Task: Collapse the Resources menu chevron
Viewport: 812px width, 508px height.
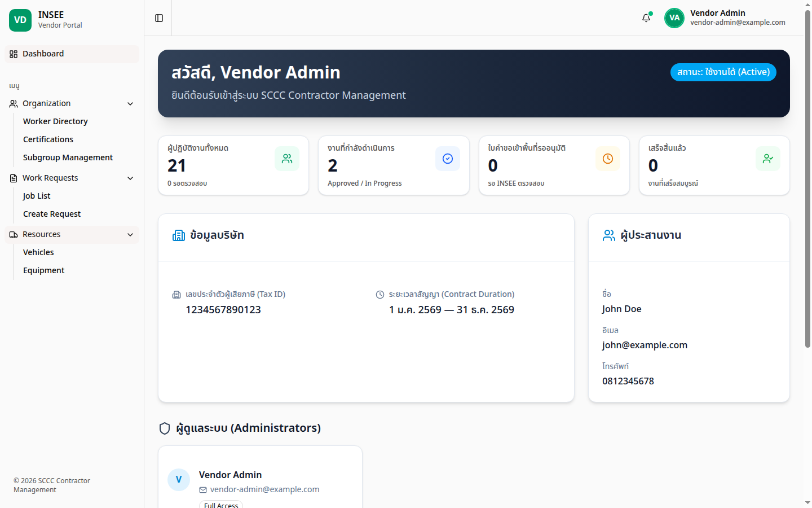Action: [x=130, y=235]
